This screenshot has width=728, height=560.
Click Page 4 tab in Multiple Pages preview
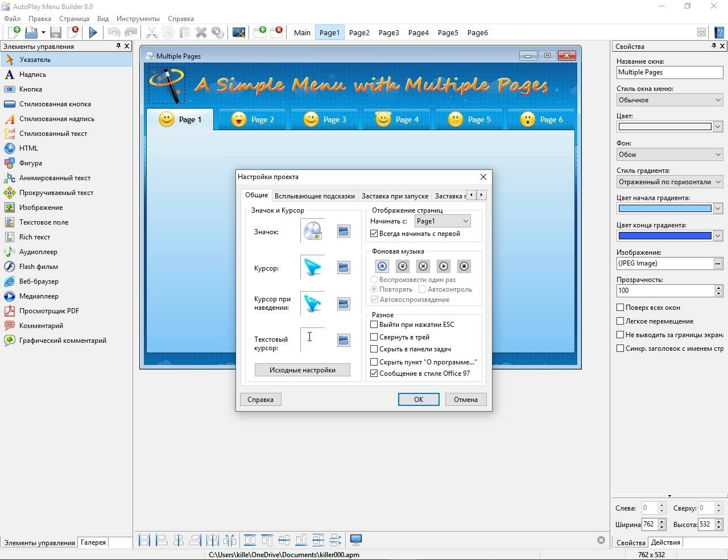coord(396,119)
